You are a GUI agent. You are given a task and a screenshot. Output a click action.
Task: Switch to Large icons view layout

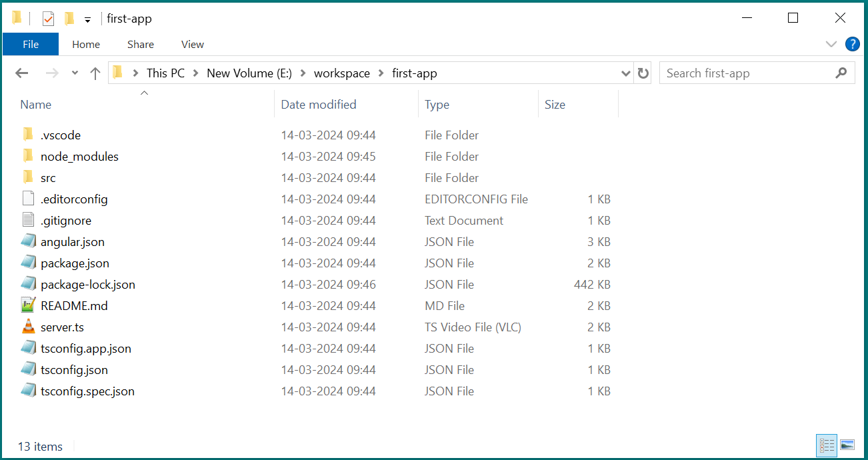(x=847, y=445)
